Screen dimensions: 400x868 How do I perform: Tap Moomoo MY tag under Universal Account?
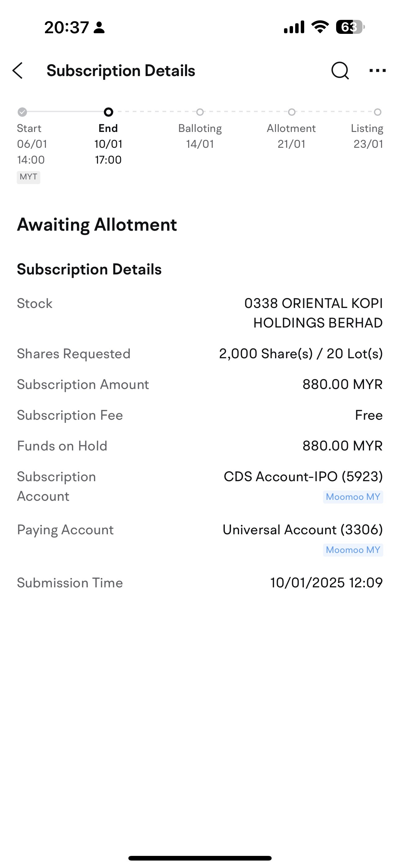point(353,550)
